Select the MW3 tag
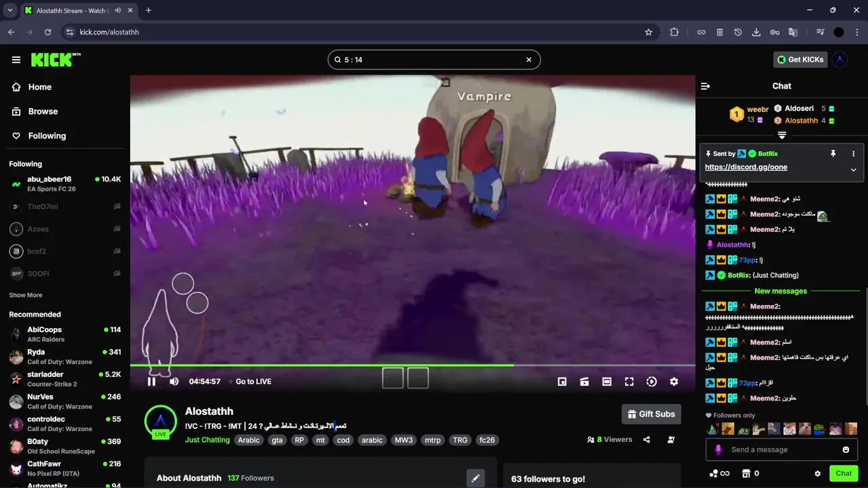This screenshot has height=488, width=868. 403,440
